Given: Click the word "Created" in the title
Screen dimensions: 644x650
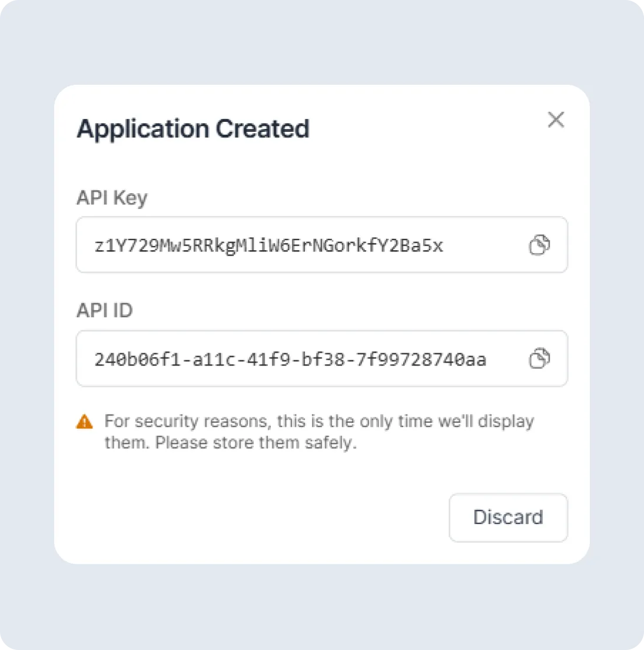Looking at the screenshot, I should point(262,129).
